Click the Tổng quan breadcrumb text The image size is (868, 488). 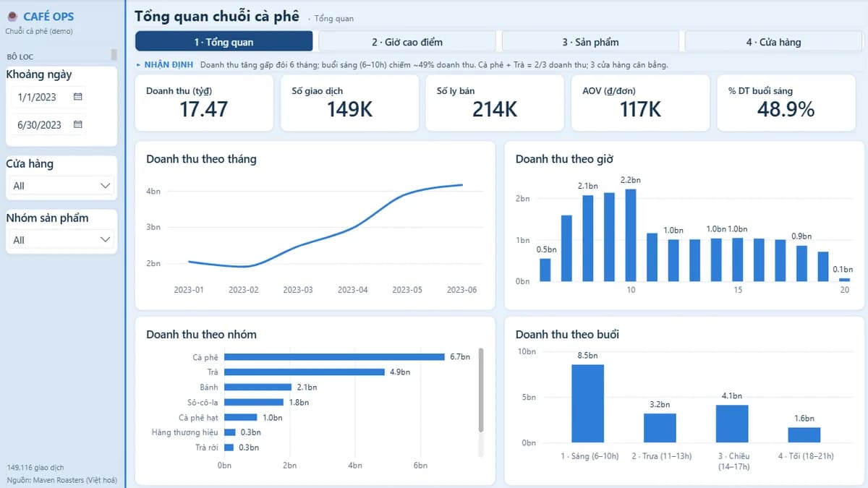click(334, 19)
